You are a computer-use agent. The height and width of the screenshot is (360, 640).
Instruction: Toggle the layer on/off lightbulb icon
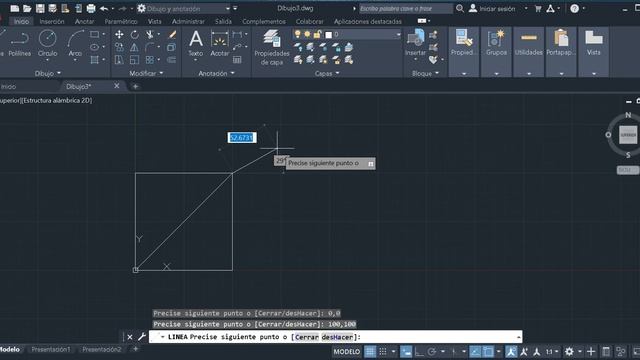tap(298, 34)
